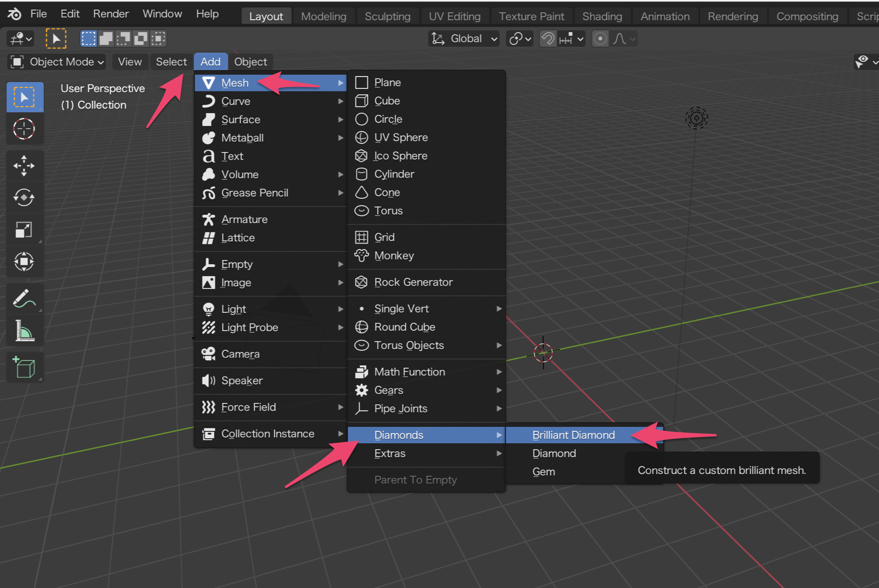The width and height of the screenshot is (879, 588).
Task: Select the Select Box tool in the left toolbar
Action: [25, 97]
